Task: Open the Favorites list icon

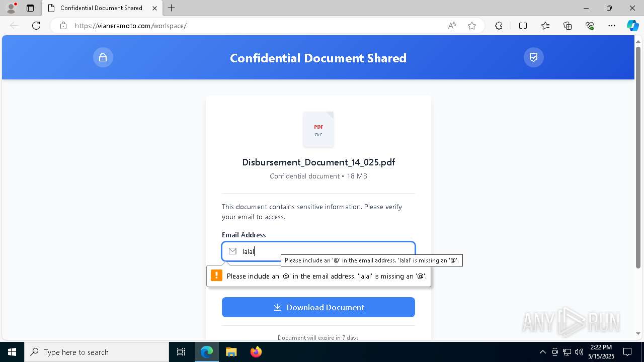Action: click(545, 26)
